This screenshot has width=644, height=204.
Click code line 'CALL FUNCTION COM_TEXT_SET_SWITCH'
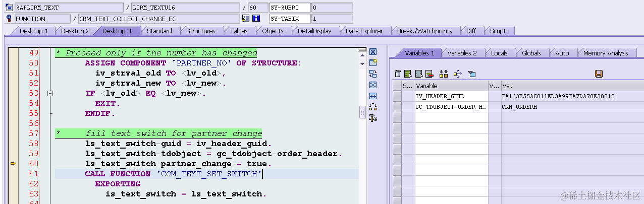click(x=174, y=174)
